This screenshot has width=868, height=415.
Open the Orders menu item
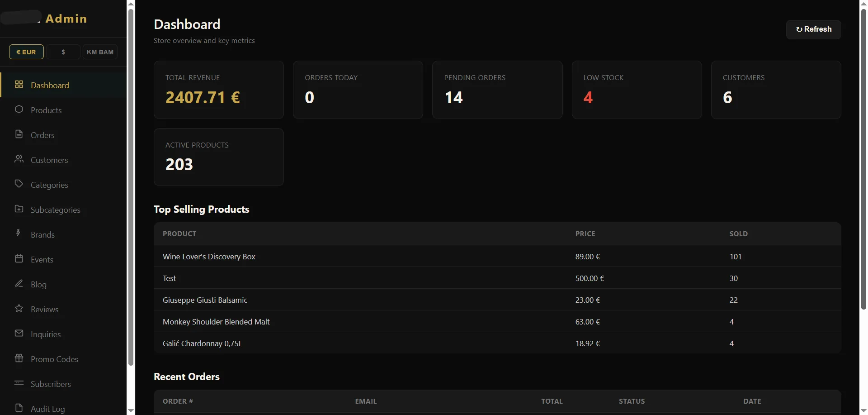click(x=63, y=135)
